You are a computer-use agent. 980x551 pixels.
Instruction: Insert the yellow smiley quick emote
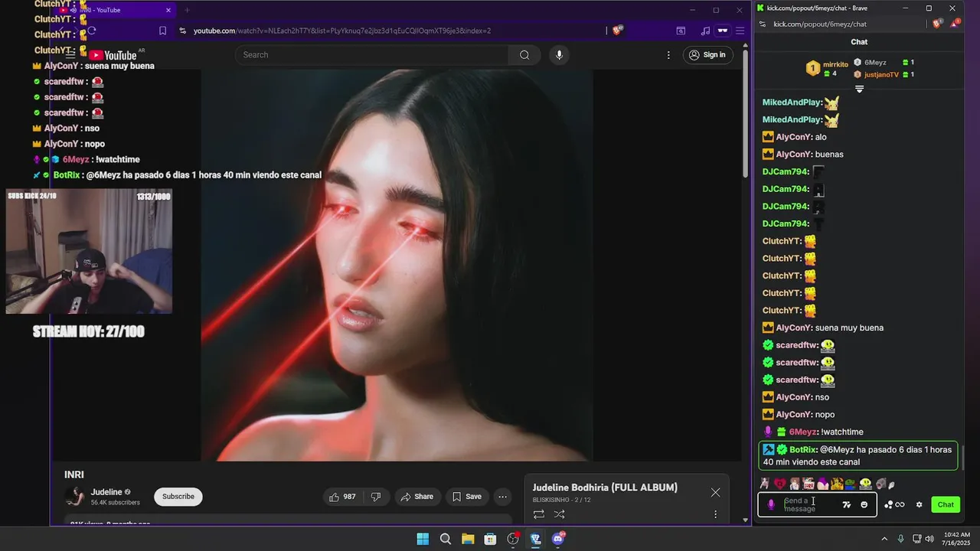coord(865,484)
